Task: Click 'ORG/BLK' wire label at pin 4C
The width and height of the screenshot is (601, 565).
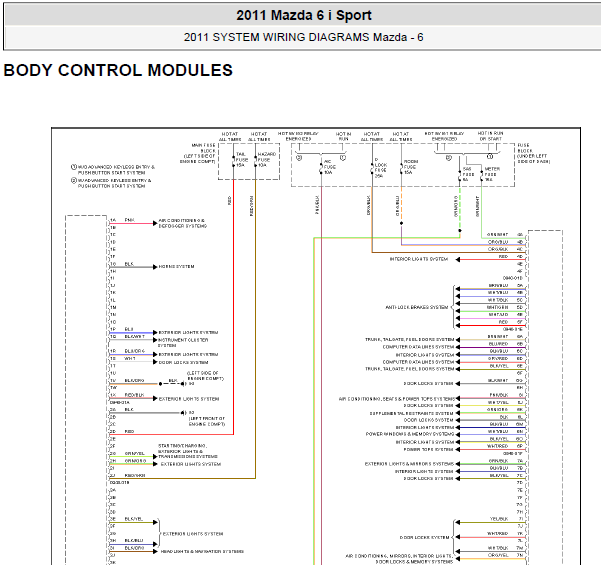Action: pos(498,249)
